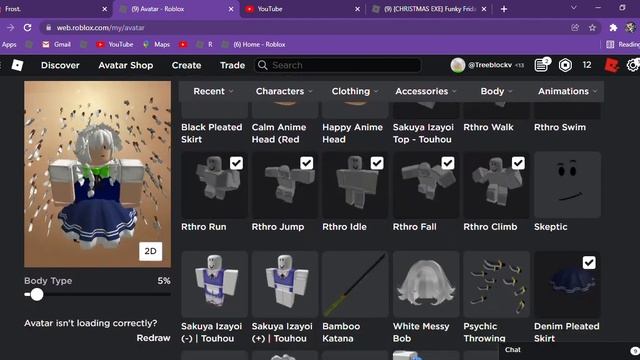Image resolution: width=640 pixels, height=360 pixels.
Task: Click Redraw avatar link
Action: tap(153, 338)
